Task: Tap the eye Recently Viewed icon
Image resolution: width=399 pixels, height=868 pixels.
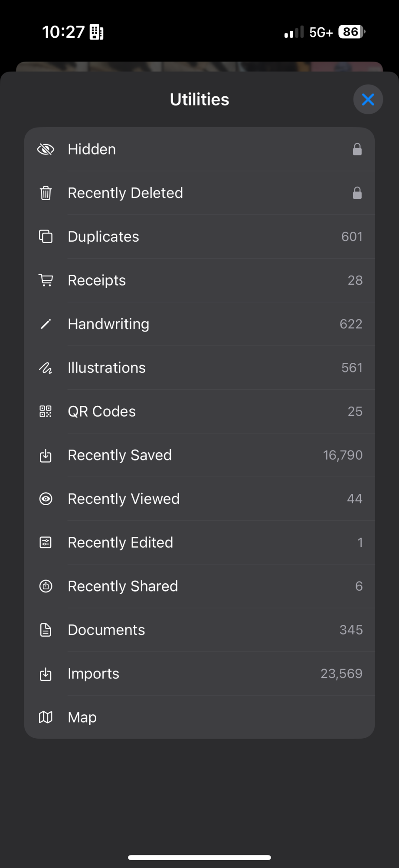Action: tap(46, 499)
